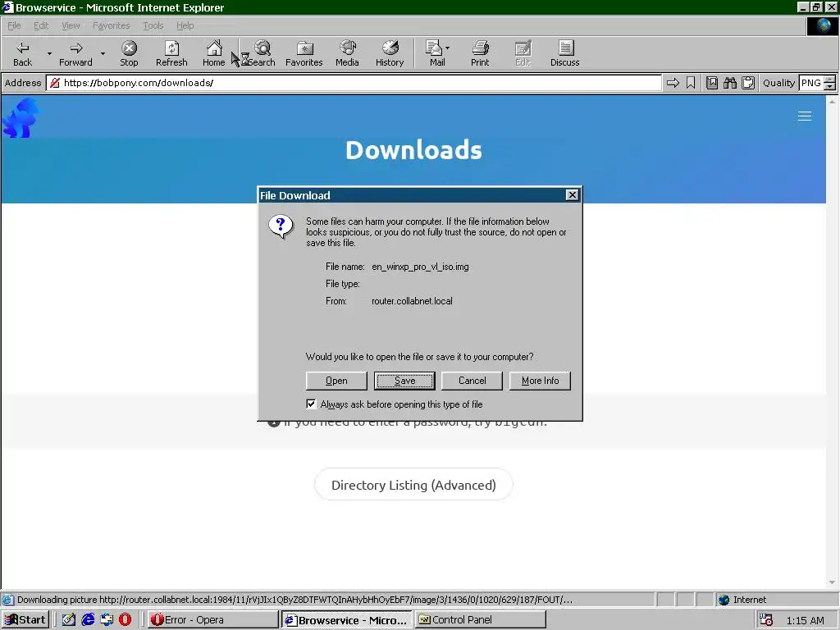Click the Discuss toolbar icon
This screenshot has width=840, height=630.
coord(564,53)
